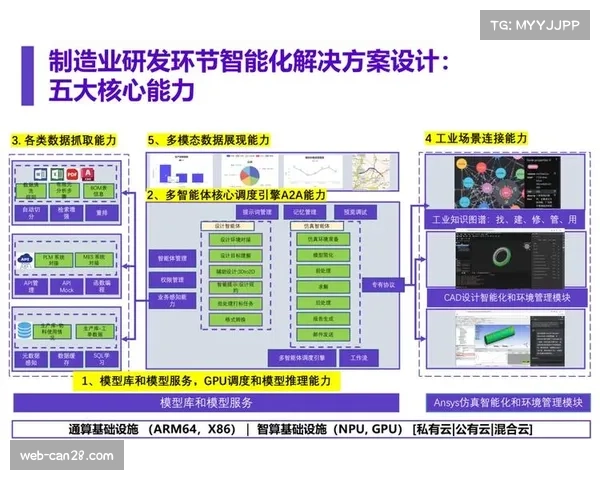Screen dimensions: 600x480
Task: Click the 检索增强 block
Action: (66, 213)
